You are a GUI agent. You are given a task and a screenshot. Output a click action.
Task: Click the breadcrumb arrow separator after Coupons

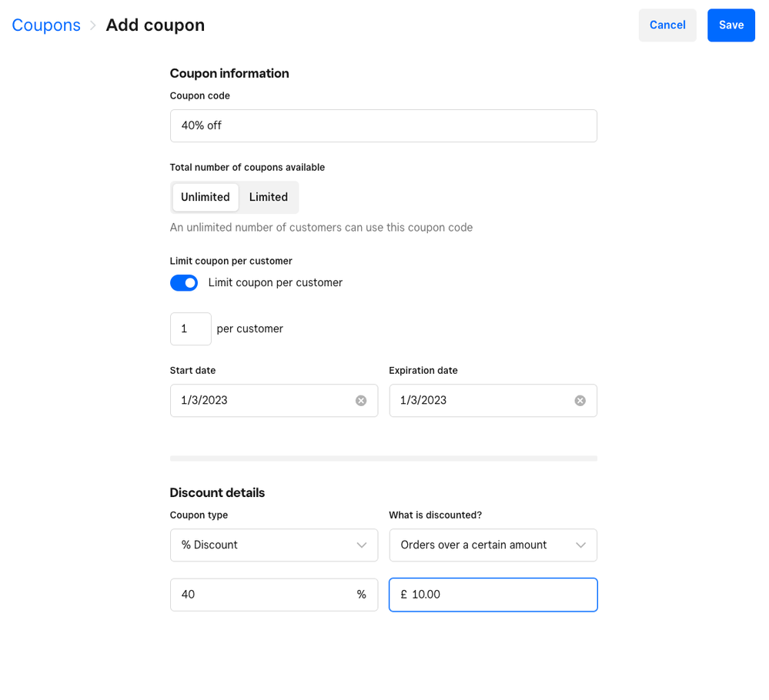click(x=93, y=25)
